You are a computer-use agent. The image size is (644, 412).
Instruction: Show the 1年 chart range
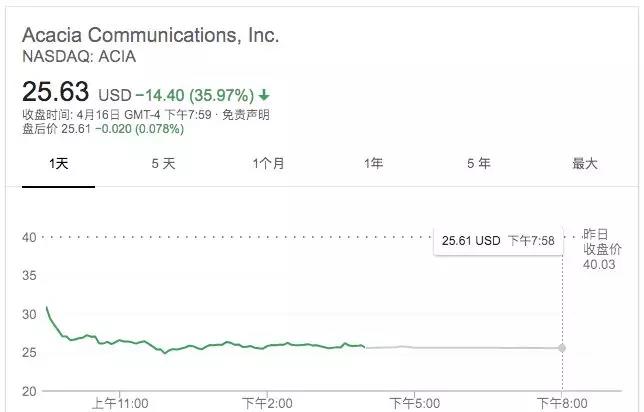[373, 163]
